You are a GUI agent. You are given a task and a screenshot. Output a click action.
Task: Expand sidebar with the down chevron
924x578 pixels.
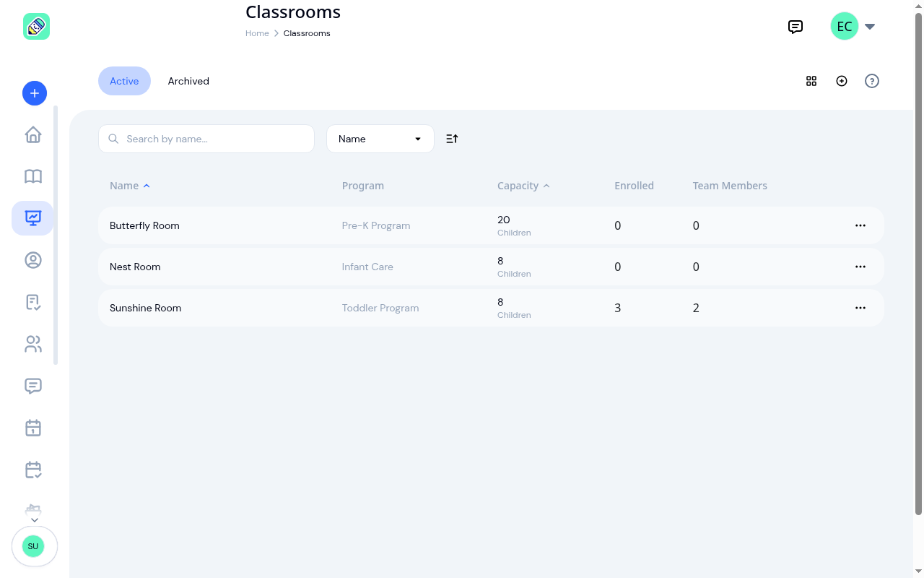point(34,520)
